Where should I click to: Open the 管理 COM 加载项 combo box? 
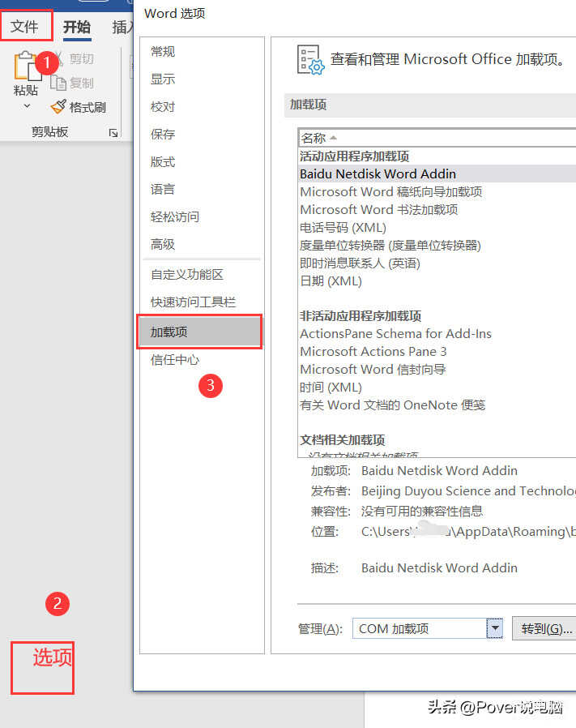tap(427, 628)
